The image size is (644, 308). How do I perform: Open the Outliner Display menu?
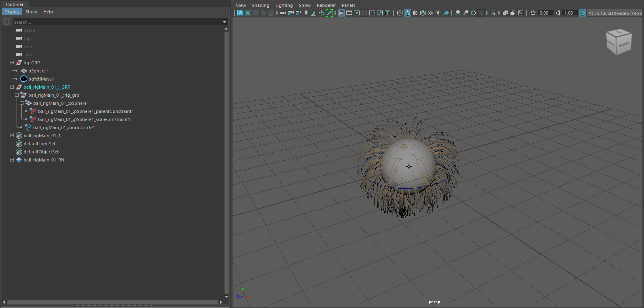(12, 12)
